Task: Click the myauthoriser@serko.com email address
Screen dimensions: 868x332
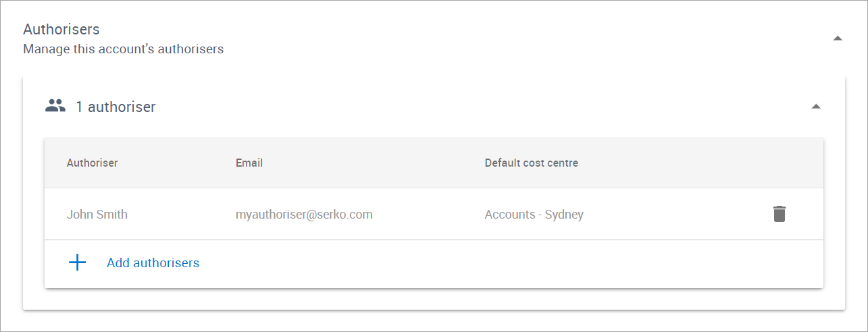Action: click(x=304, y=215)
